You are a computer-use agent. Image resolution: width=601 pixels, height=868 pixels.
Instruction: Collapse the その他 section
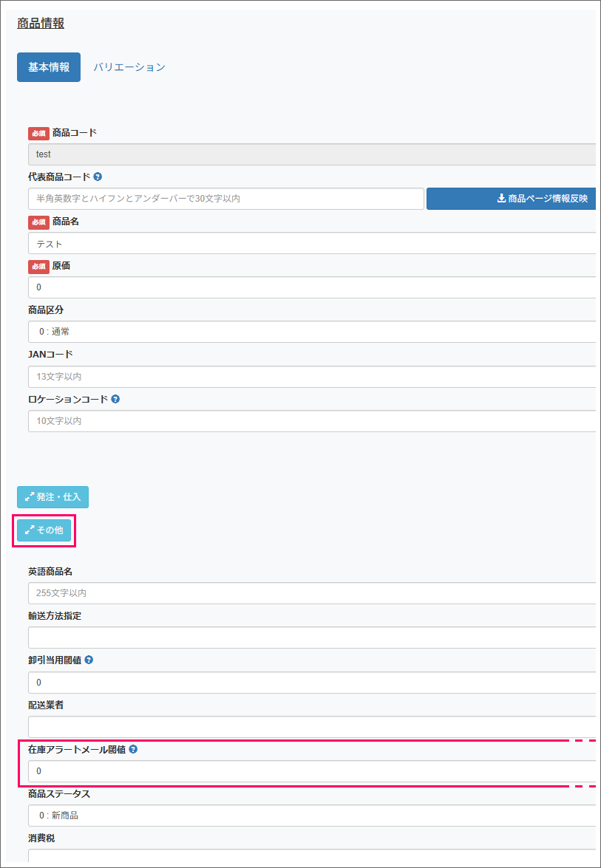point(44,530)
